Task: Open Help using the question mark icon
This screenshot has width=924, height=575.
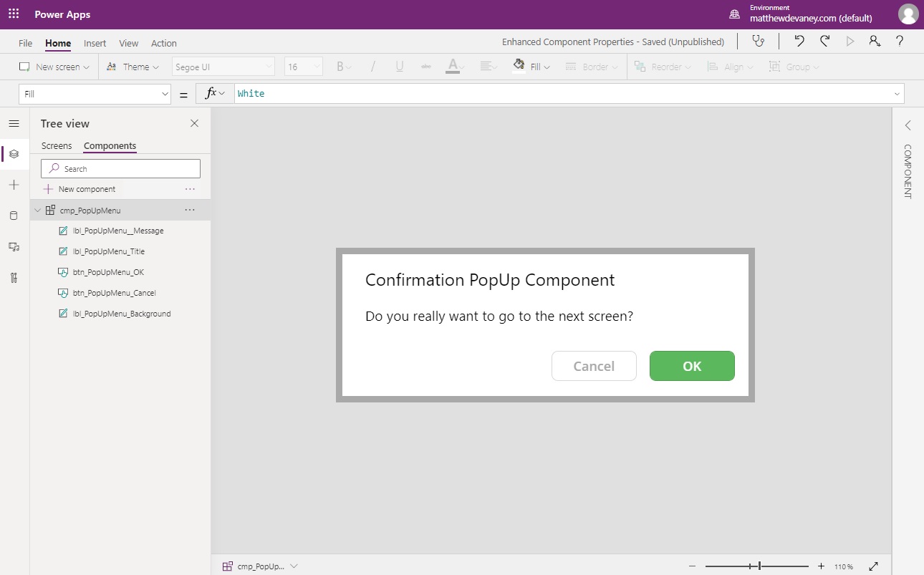Action: click(x=900, y=42)
